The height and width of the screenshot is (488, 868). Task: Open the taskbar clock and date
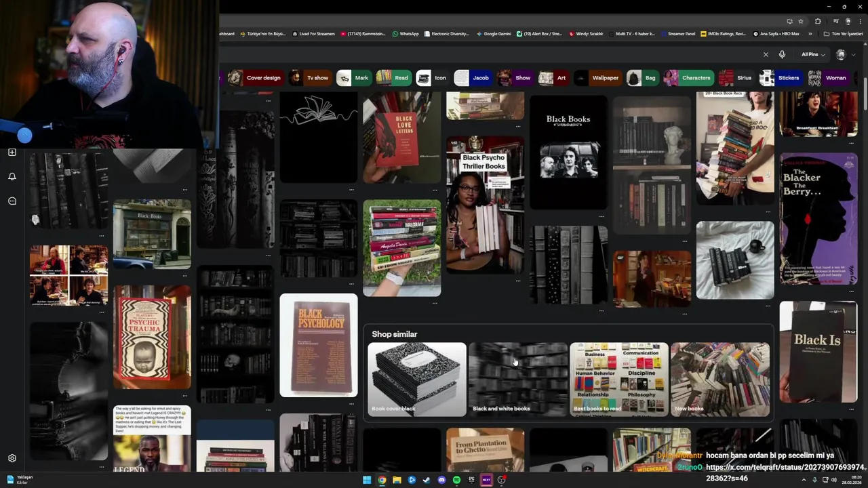coord(851,480)
